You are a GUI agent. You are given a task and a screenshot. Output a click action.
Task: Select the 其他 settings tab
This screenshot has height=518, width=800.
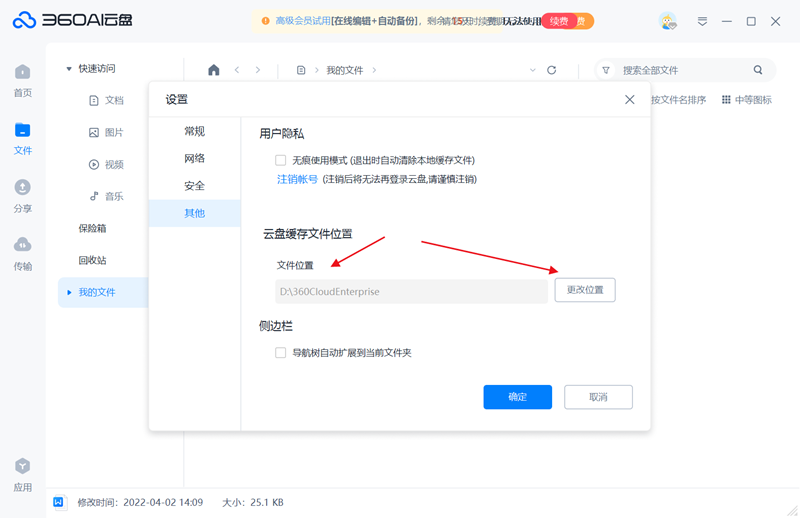(194, 213)
